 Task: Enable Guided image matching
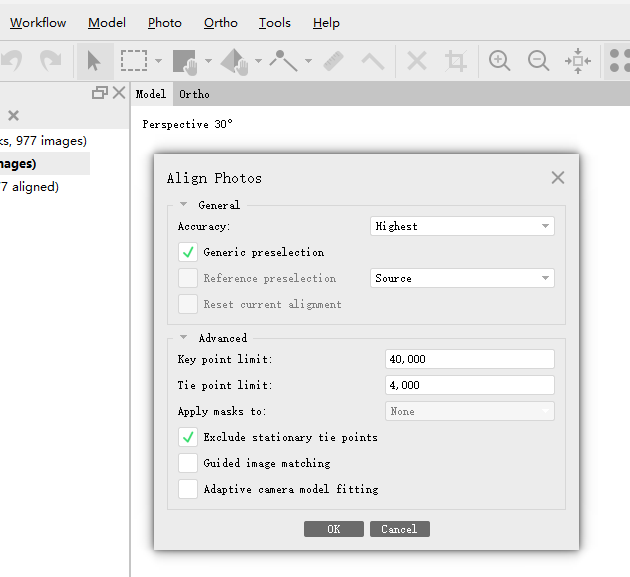tap(188, 463)
